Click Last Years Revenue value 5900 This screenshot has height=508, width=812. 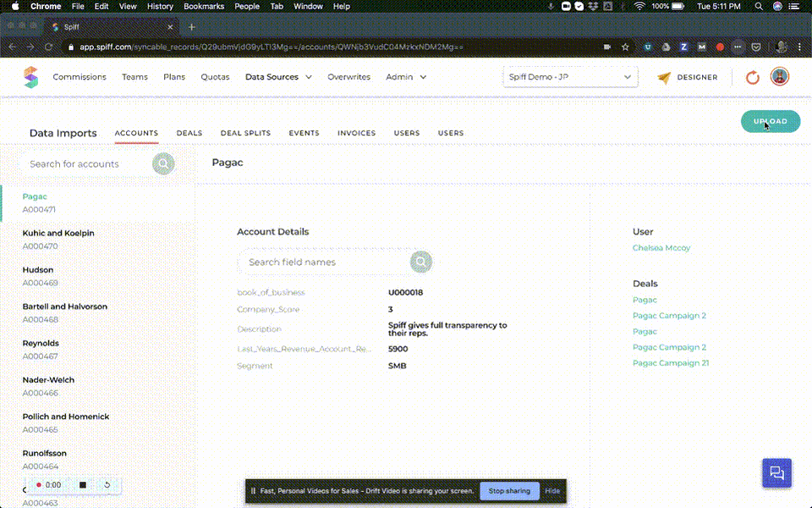pos(398,349)
